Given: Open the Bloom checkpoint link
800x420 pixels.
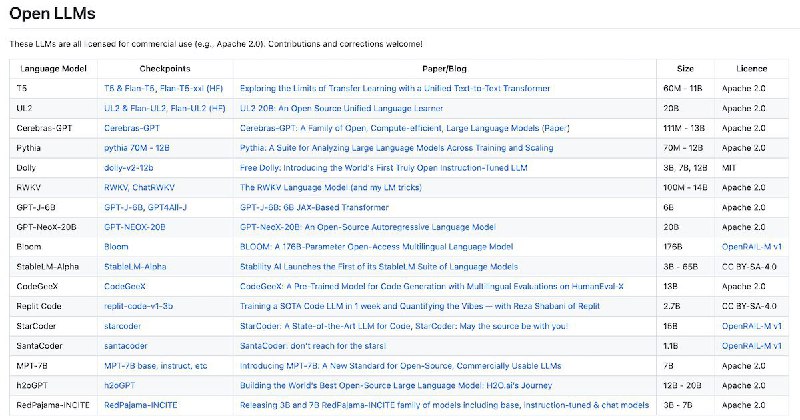Looking at the screenshot, I should click(116, 247).
